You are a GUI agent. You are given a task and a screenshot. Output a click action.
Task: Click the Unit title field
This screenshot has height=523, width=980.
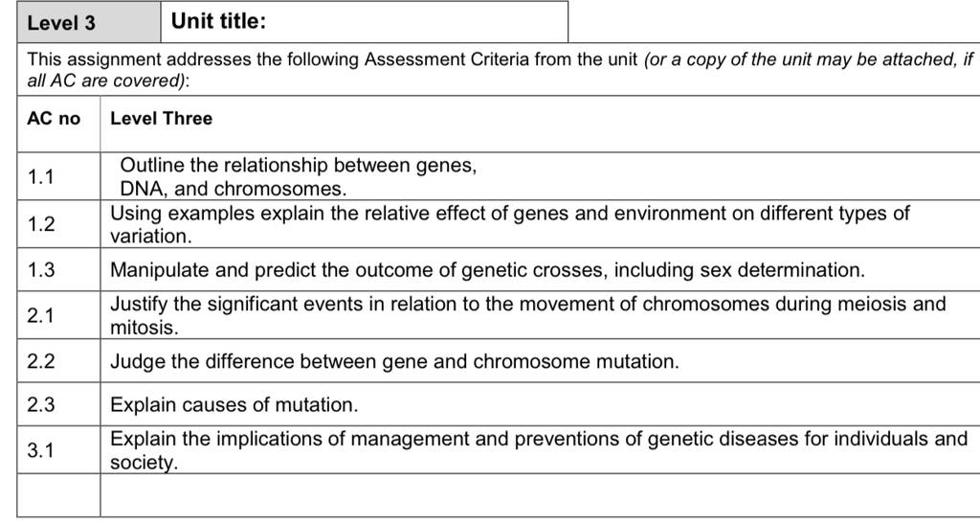pyautogui.click(x=365, y=22)
